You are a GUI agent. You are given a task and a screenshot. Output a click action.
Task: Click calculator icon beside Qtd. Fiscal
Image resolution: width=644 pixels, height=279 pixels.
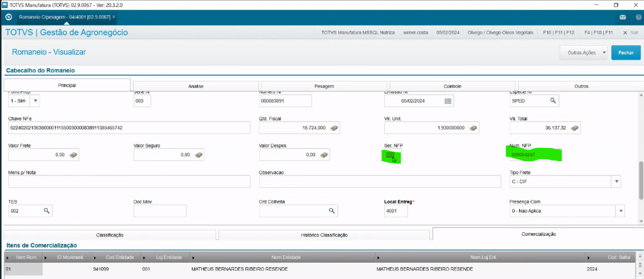335,128
